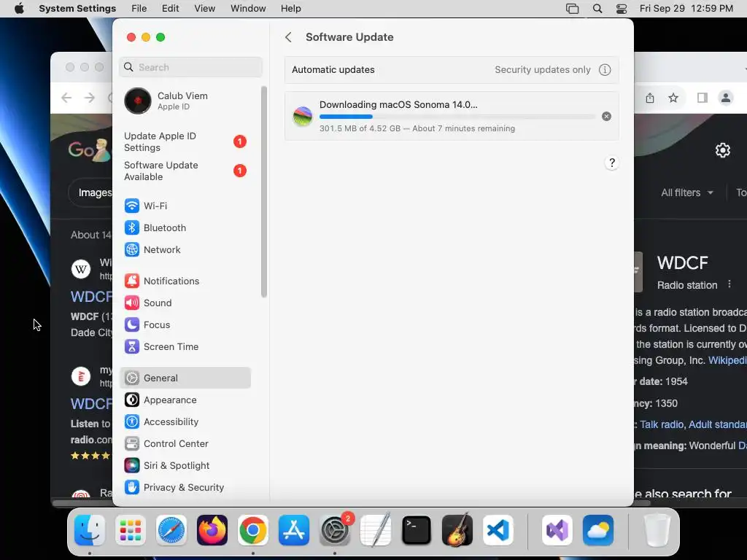Select Images filter in Chrome
Viewport: 747px width, 560px height.
[x=92, y=192]
